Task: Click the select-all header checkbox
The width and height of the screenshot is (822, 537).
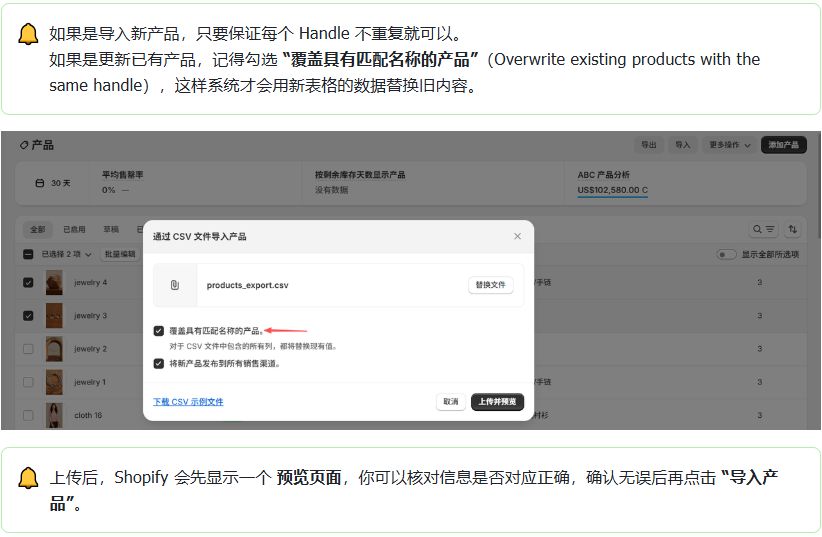Action: [28, 254]
